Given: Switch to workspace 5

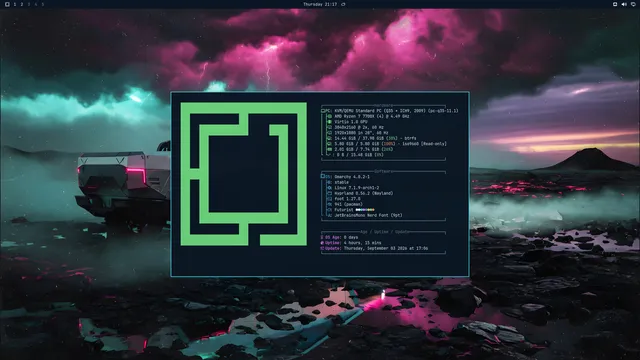Looking at the screenshot, I should [42, 4].
